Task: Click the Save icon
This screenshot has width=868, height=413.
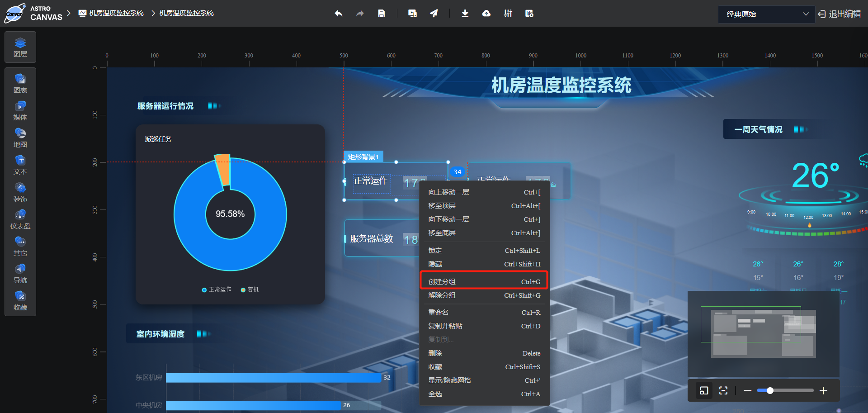Action: click(382, 14)
